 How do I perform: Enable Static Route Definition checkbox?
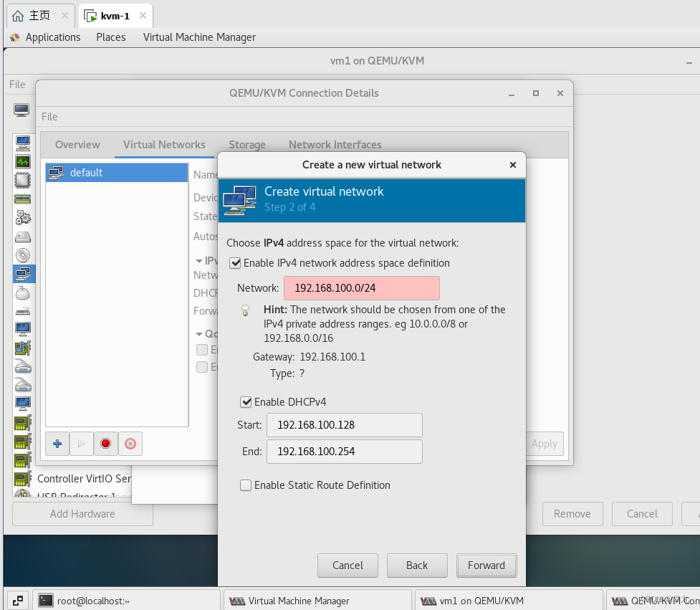click(246, 485)
